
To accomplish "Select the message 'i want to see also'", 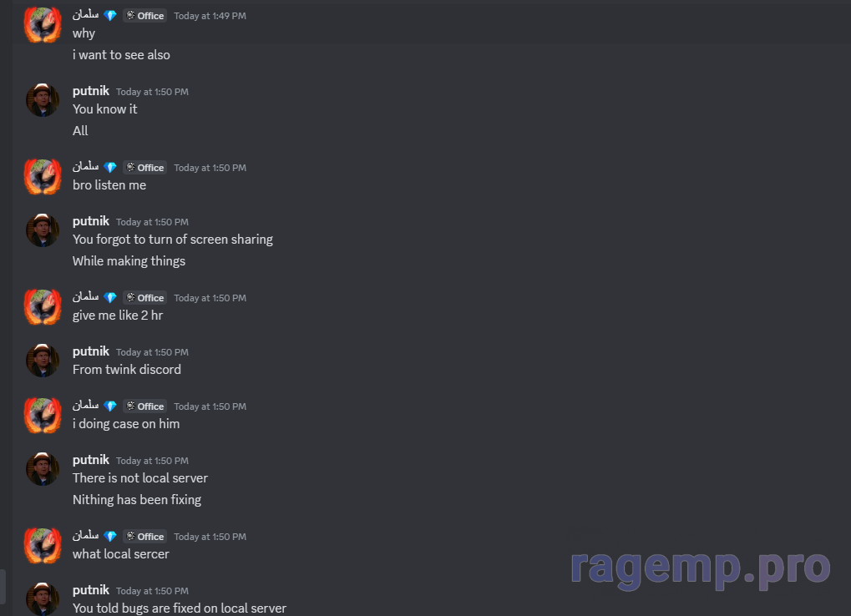I will coord(121,55).
